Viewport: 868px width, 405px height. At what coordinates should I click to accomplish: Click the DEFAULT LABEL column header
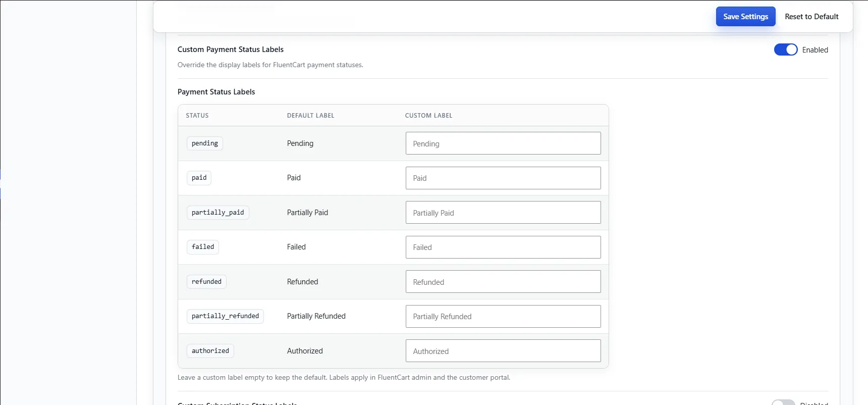(311, 116)
